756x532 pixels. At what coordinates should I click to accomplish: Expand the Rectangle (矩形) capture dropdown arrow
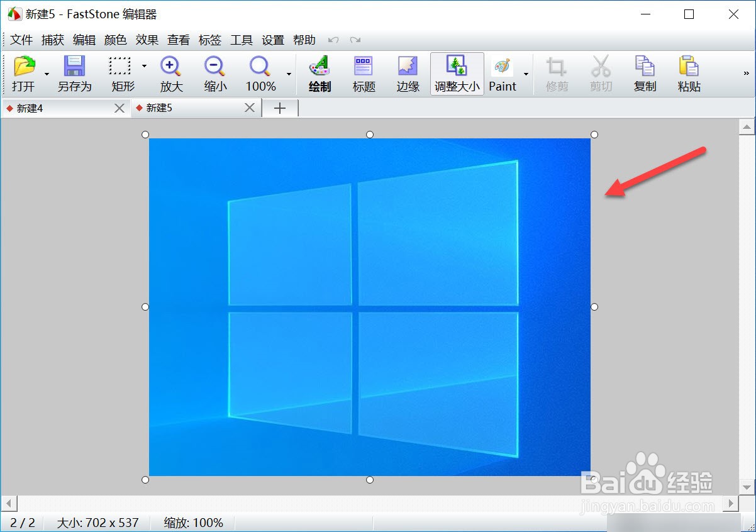pos(144,65)
